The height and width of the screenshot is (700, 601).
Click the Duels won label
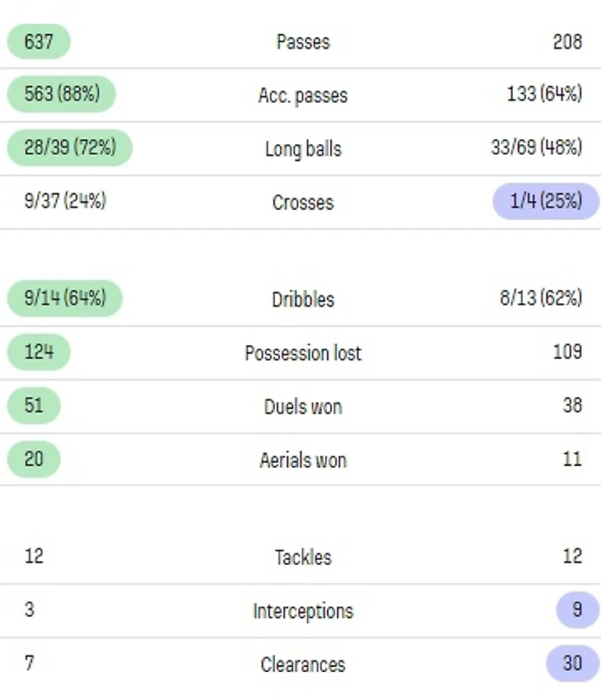click(303, 407)
